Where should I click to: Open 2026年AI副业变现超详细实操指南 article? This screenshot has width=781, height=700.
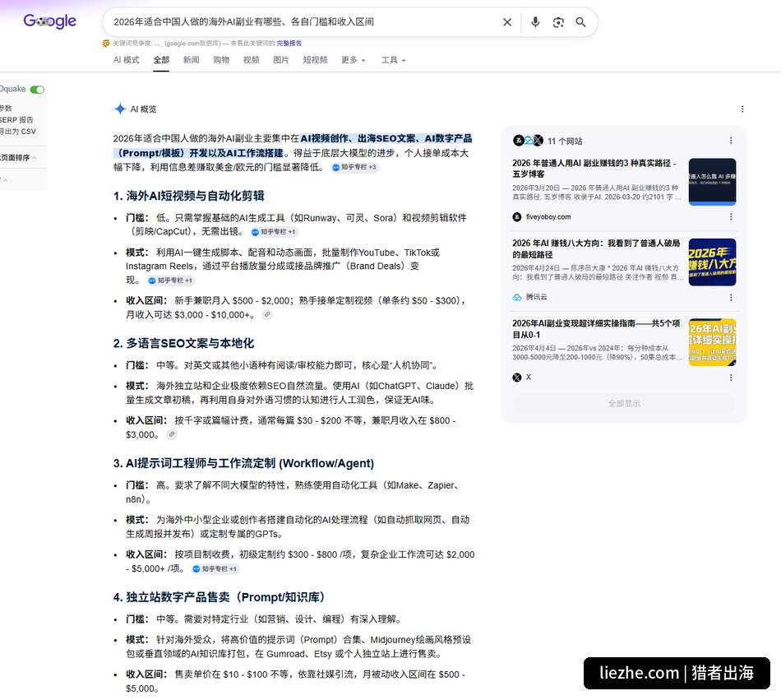596,329
